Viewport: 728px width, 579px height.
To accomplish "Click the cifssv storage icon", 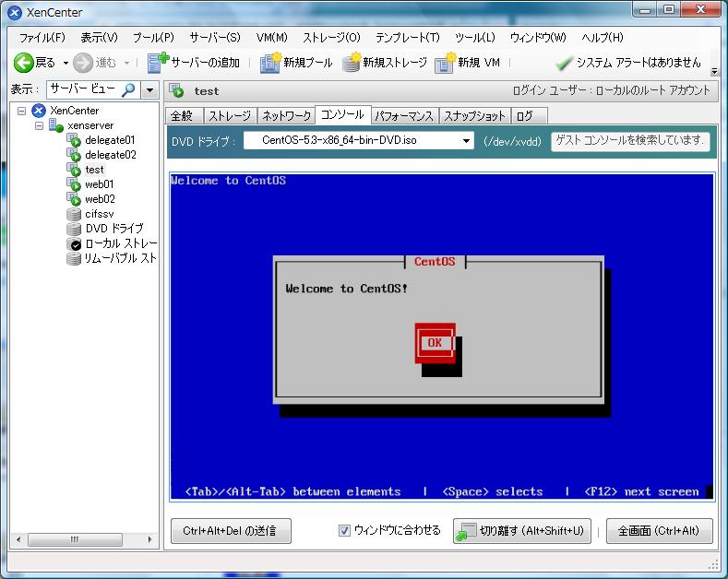I will pyautogui.click(x=74, y=214).
